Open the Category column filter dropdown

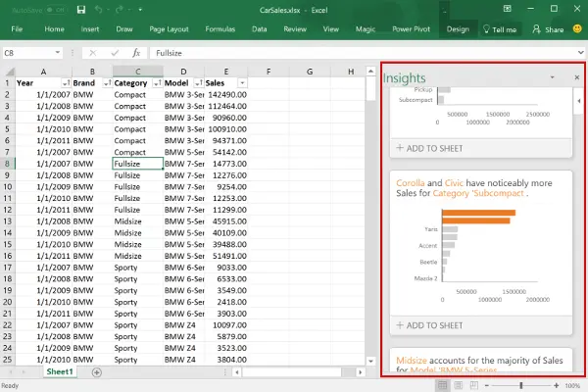(156, 84)
